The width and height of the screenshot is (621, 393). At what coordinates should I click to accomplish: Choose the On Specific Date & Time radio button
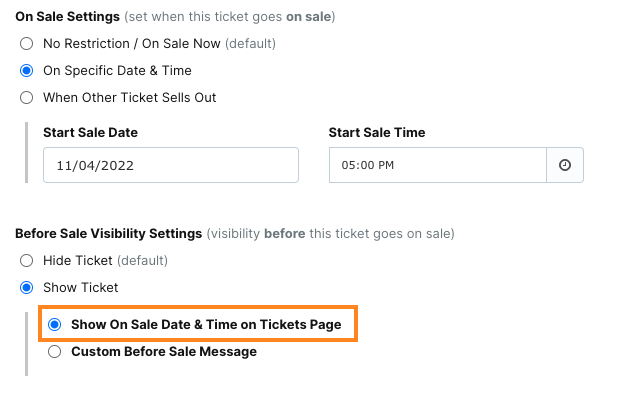point(27,71)
